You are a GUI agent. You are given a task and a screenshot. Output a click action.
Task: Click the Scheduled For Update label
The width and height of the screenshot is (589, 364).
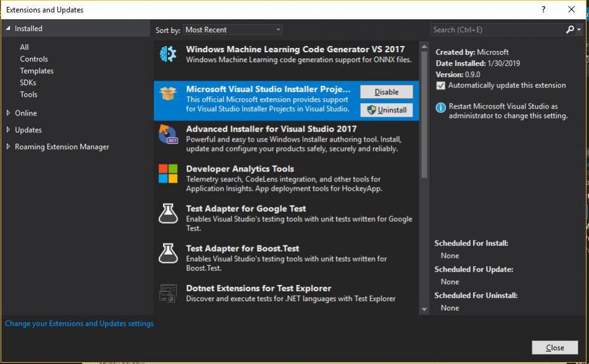pyautogui.click(x=474, y=269)
